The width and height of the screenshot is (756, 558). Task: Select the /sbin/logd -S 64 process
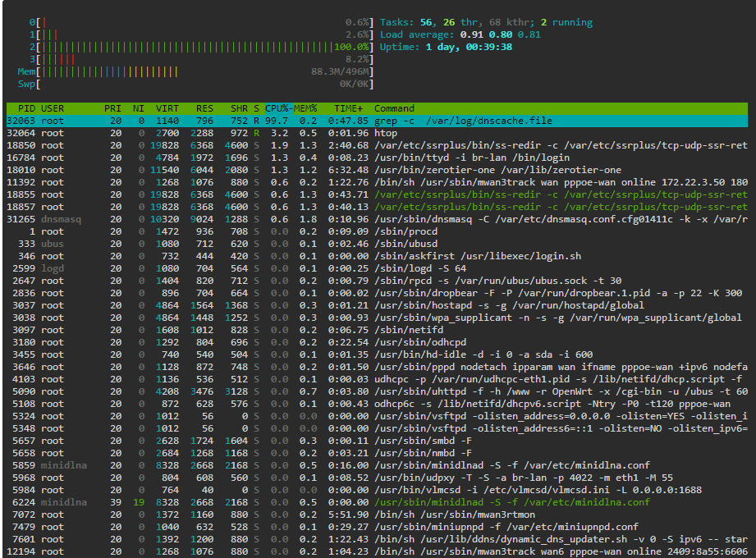click(x=377, y=268)
